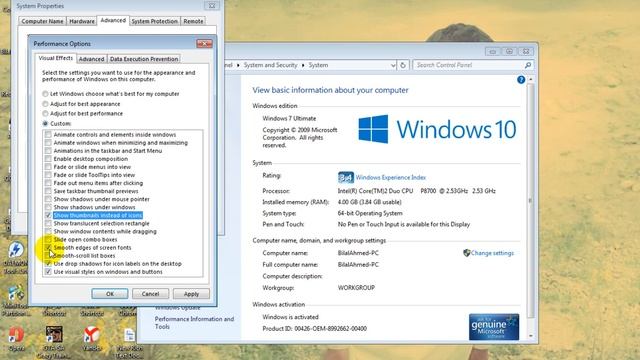Uncheck Use visual styles on windows and buttons
Image resolution: width=640 pixels, height=360 pixels.
[48, 272]
